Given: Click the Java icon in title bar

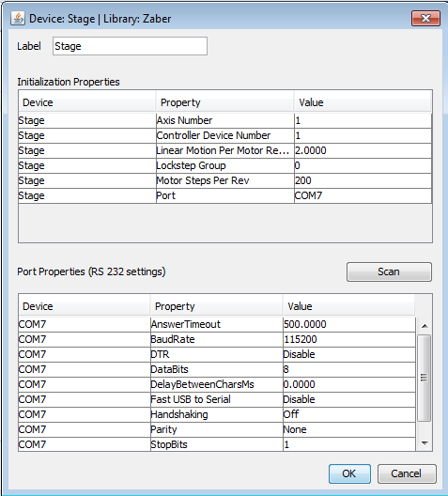Looking at the screenshot, I should [x=18, y=19].
